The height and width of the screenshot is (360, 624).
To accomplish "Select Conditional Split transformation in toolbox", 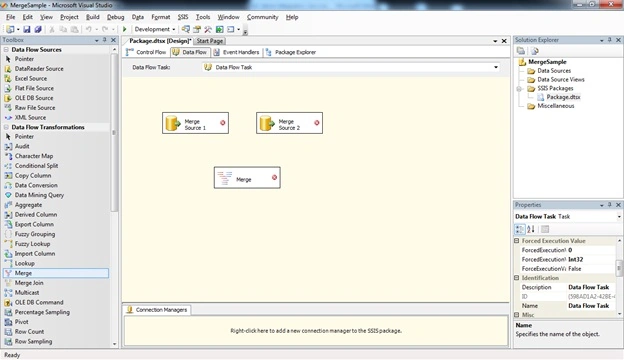I will click(36, 165).
